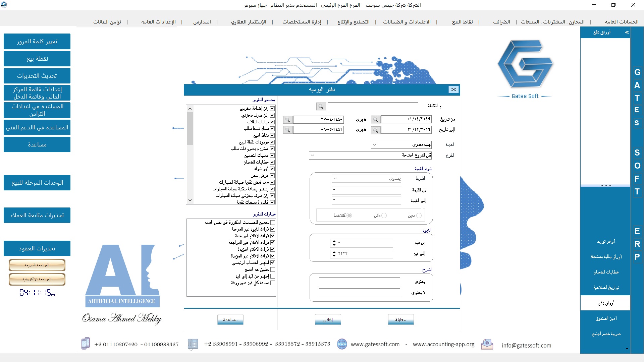
Task: Click right panel bottom scroll-down arrow
Action: click(627, 349)
